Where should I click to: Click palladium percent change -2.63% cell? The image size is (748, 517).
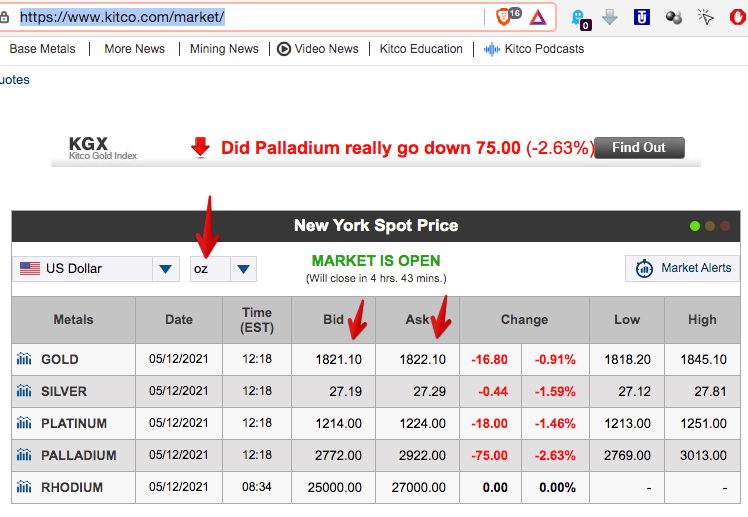tap(555, 455)
